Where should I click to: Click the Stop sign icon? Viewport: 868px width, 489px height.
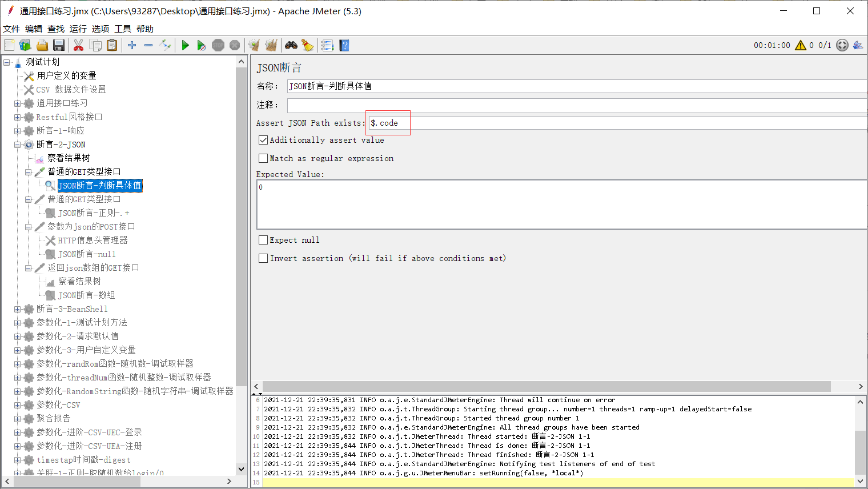[x=218, y=45]
